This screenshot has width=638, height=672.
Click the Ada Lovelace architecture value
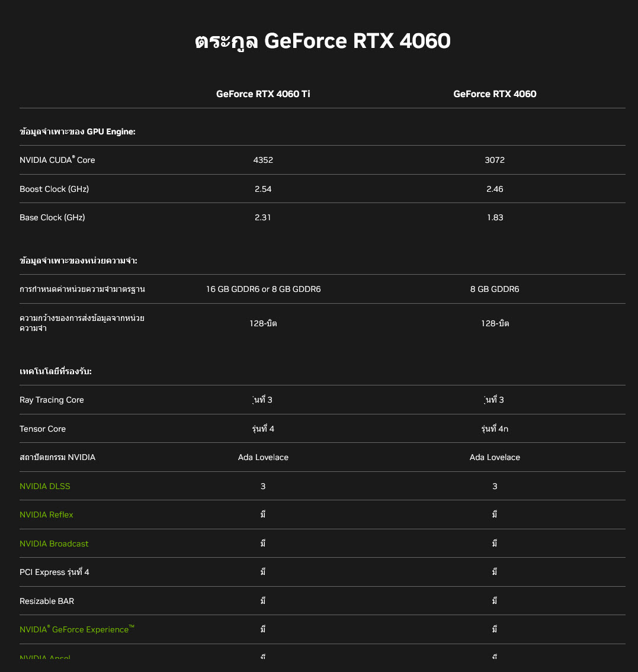pyautogui.click(x=263, y=457)
